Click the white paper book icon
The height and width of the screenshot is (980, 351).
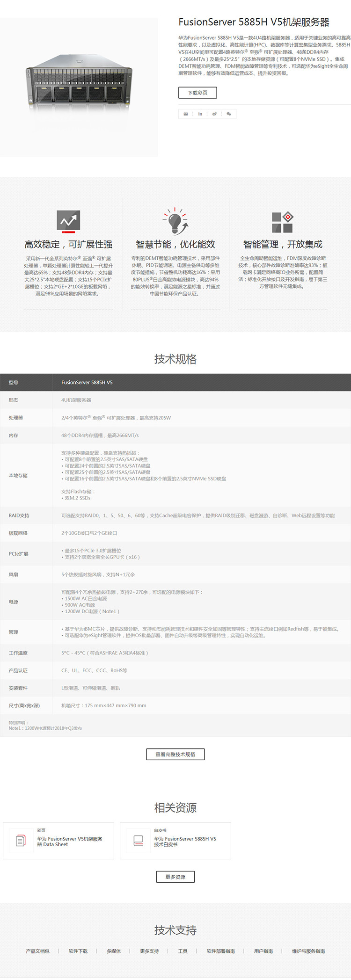tap(139, 841)
